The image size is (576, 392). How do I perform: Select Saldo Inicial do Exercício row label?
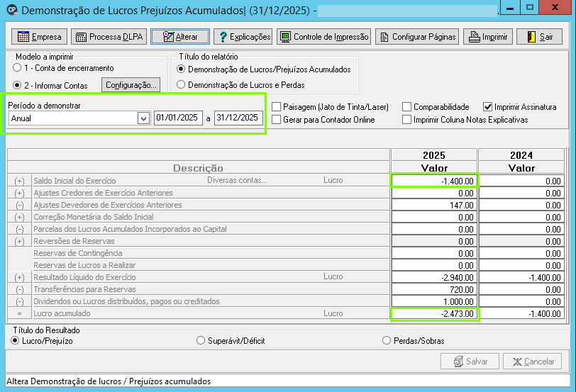[74, 181]
